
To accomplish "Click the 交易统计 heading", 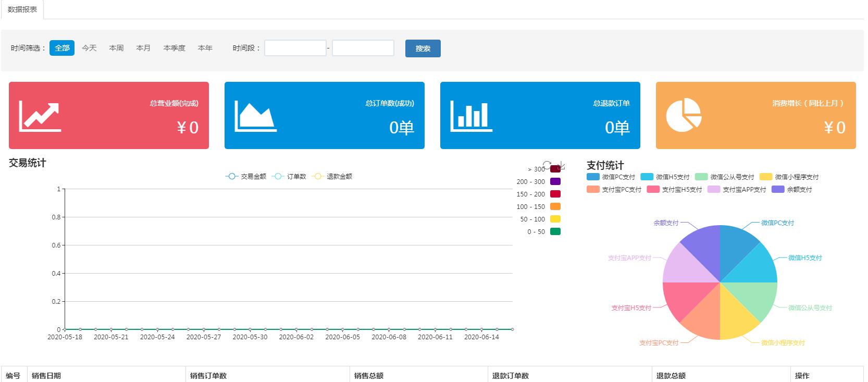I will (x=28, y=163).
